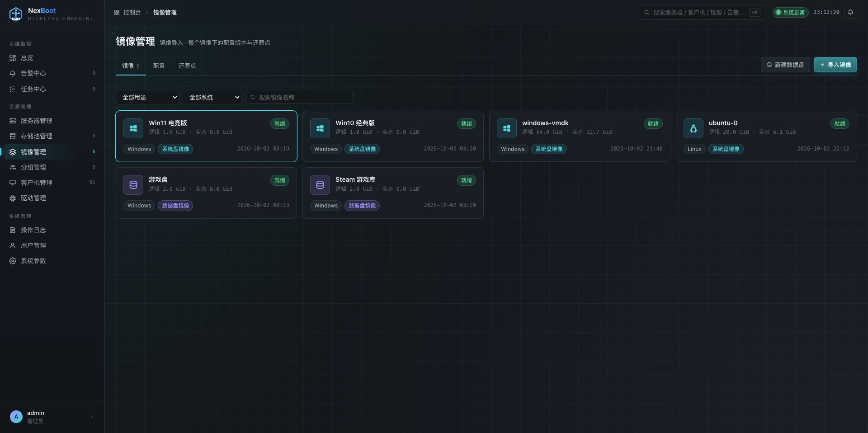Open 用户管理 person icon
Viewport: 868px width, 433px height.
(13, 245)
